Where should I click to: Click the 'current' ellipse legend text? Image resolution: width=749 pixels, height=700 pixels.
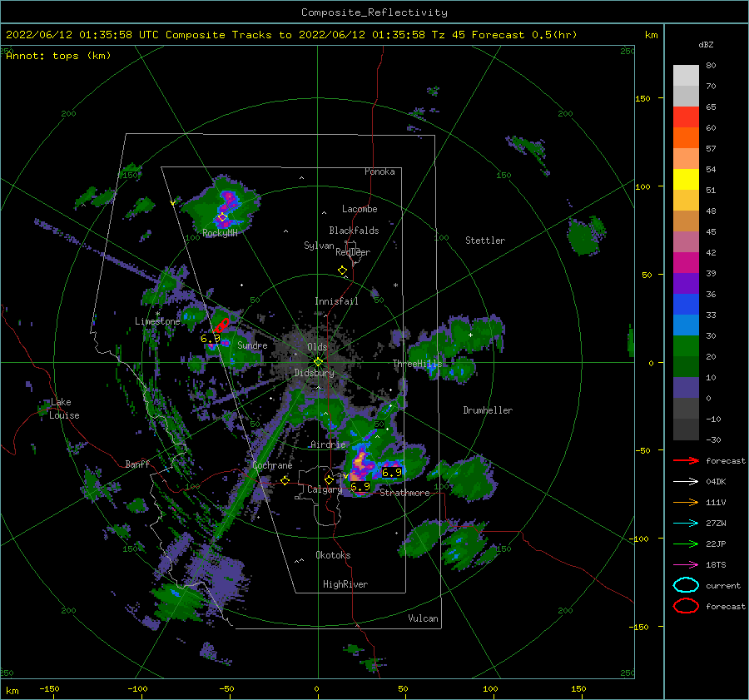click(723, 585)
